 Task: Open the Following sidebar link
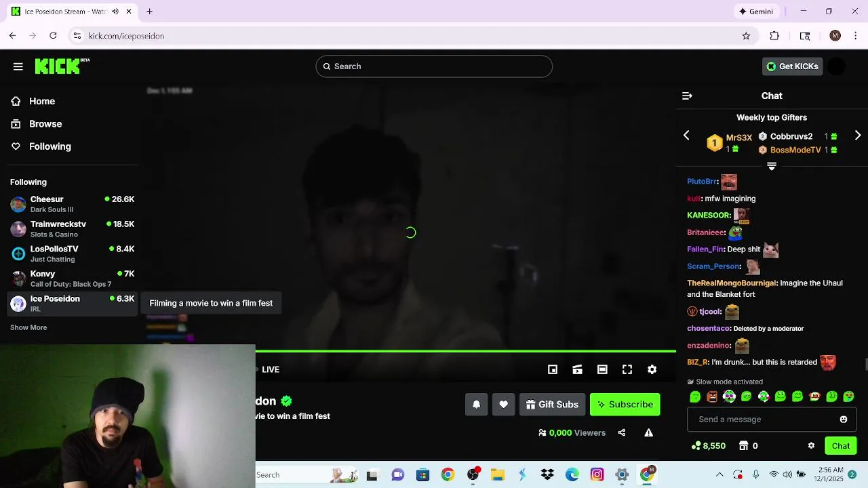pos(49,146)
